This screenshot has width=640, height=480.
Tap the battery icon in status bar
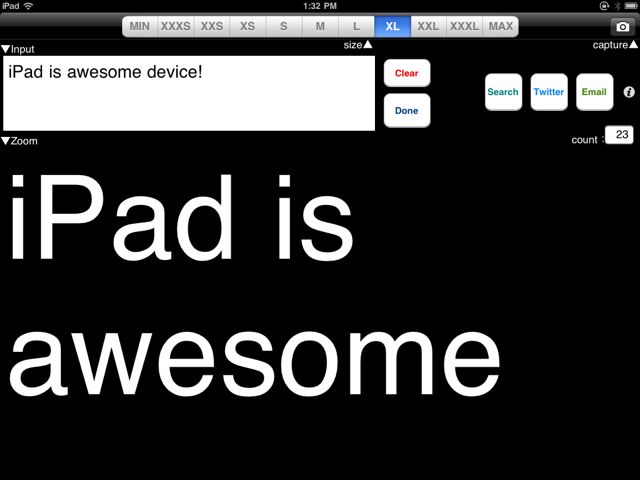(631, 6)
